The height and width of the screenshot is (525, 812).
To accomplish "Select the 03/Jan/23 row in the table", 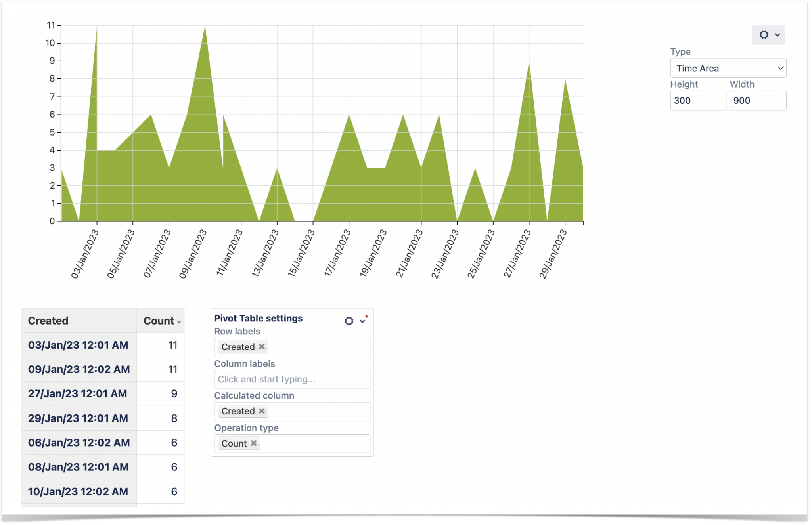I will point(78,345).
